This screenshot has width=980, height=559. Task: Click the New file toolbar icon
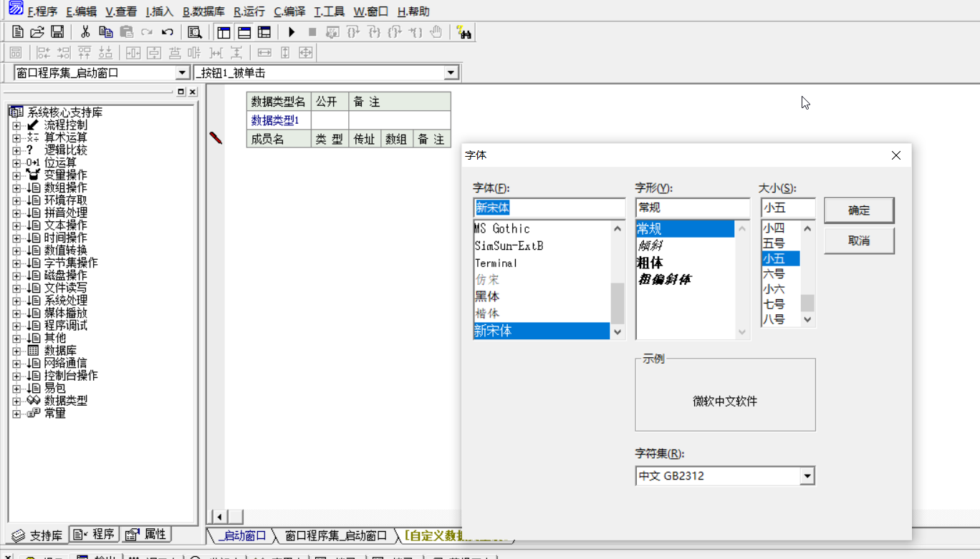point(18,32)
